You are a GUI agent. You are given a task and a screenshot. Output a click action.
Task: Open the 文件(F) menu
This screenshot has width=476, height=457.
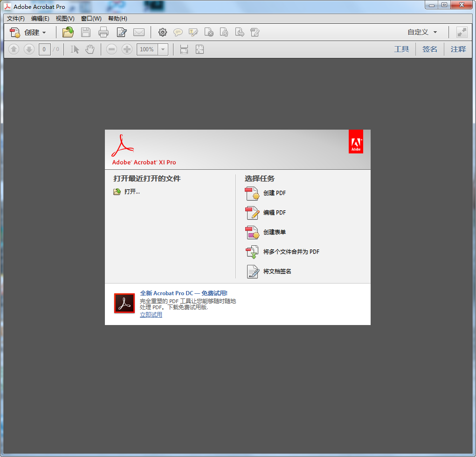(16, 19)
